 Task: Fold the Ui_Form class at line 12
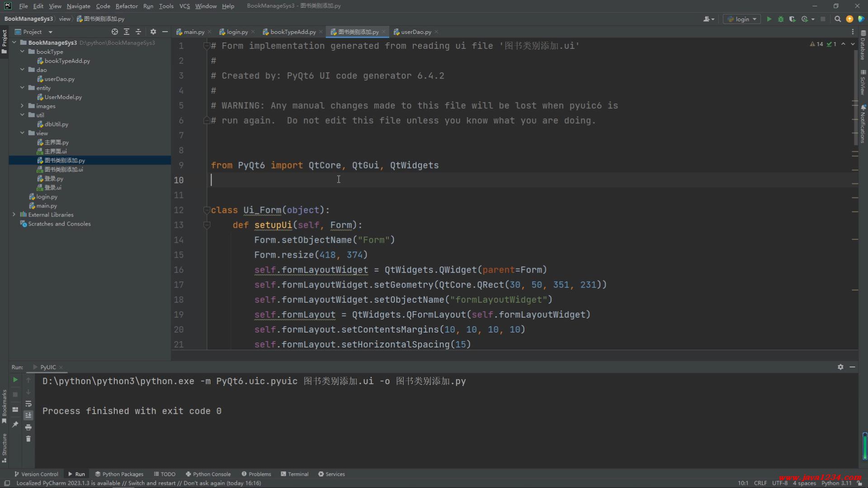207,210
